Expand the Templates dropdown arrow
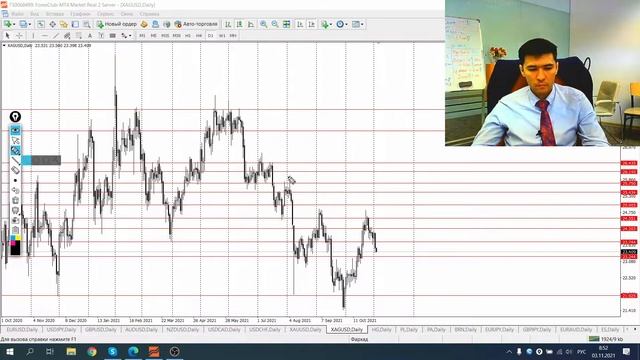 (362, 24)
